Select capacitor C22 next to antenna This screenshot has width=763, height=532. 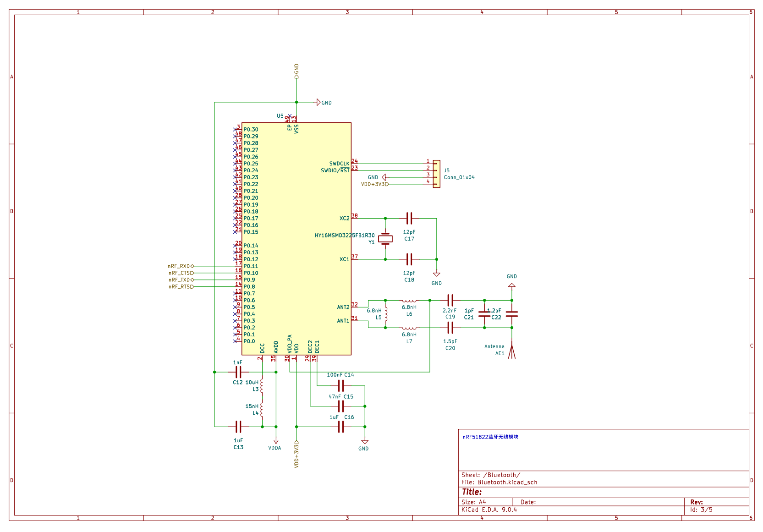tap(512, 314)
